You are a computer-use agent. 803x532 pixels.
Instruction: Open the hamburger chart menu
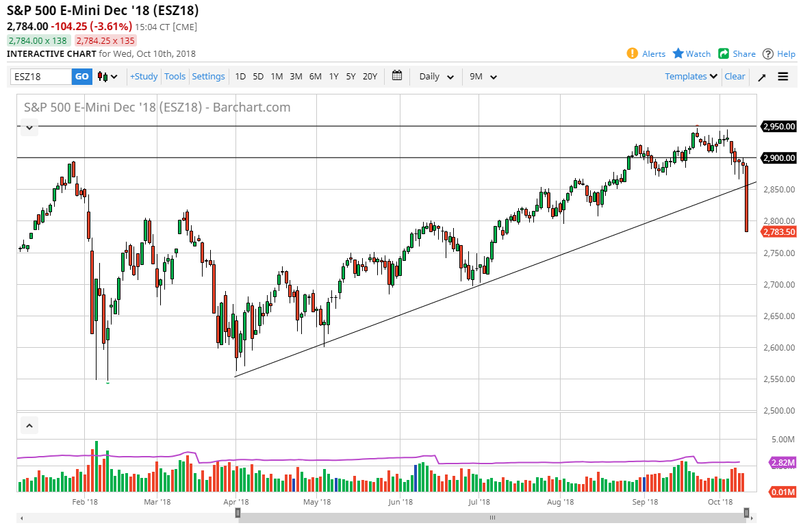pyautogui.click(x=783, y=77)
